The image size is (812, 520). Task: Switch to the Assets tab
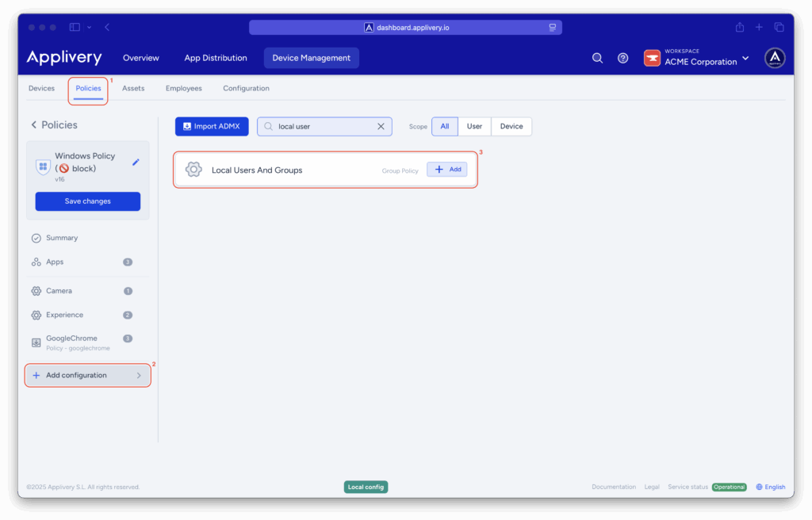click(133, 88)
